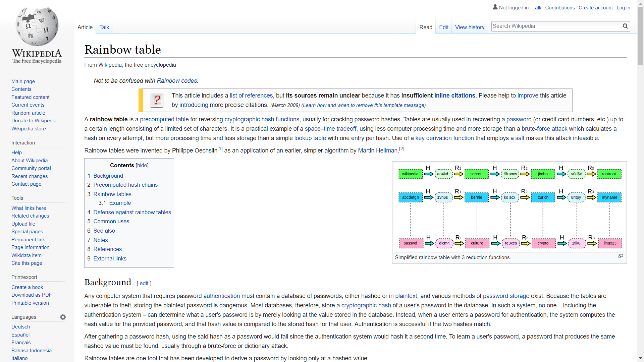Edit the Background section
Image resolution: width=644 pixels, height=362 pixels.
(144, 284)
